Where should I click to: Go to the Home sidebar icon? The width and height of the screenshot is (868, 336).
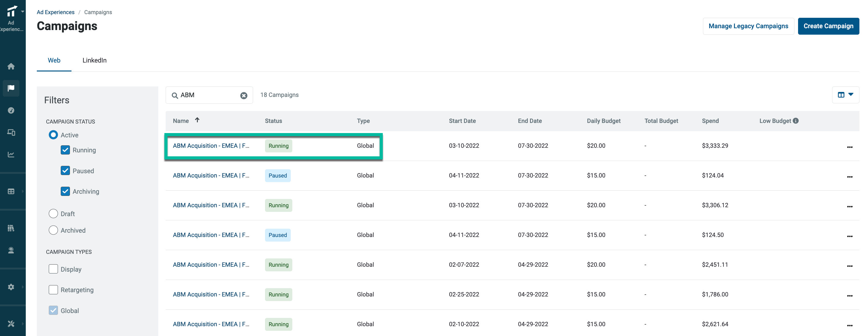(x=11, y=66)
